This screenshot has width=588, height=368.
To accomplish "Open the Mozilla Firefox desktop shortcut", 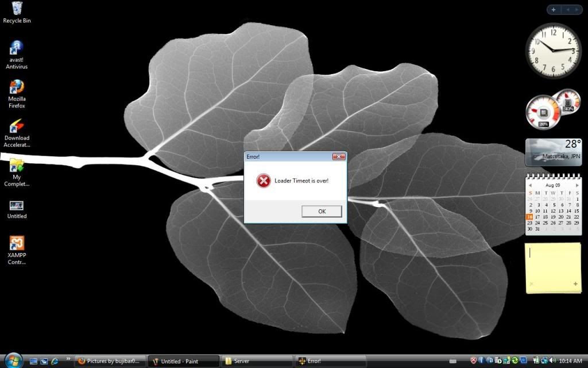I will pos(17,87).
